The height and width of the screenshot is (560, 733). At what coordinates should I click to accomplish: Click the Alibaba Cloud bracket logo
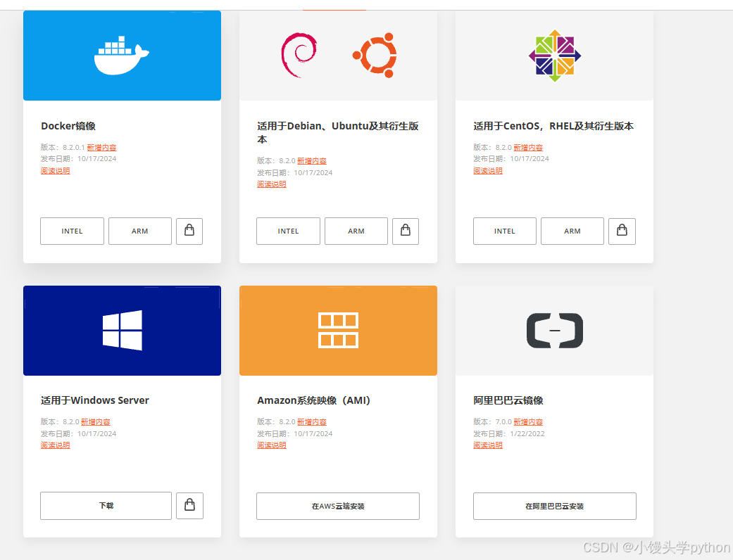click(x=555, y=330)
